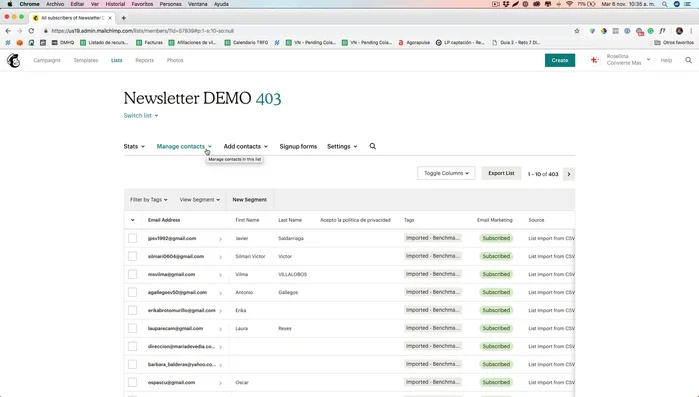Image resolution: width=699 pixels, height=397 pixels.
Task: Open the Apple menu
Action: 9,4
